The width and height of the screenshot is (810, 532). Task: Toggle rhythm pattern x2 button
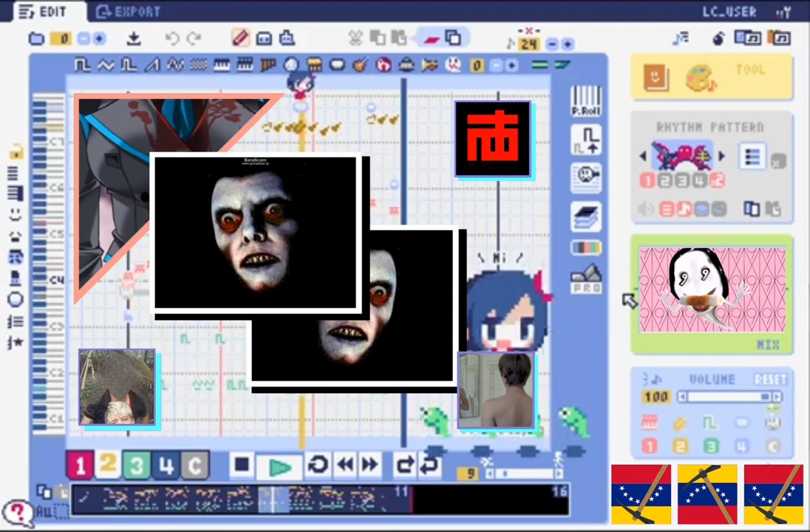717,180
